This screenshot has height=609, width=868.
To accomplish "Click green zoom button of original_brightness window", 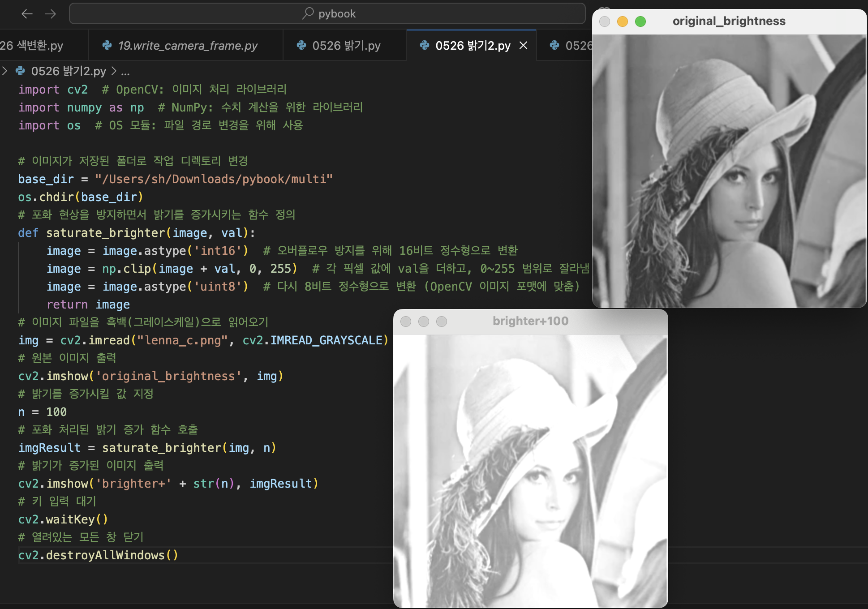I will [x=640, y=21].
